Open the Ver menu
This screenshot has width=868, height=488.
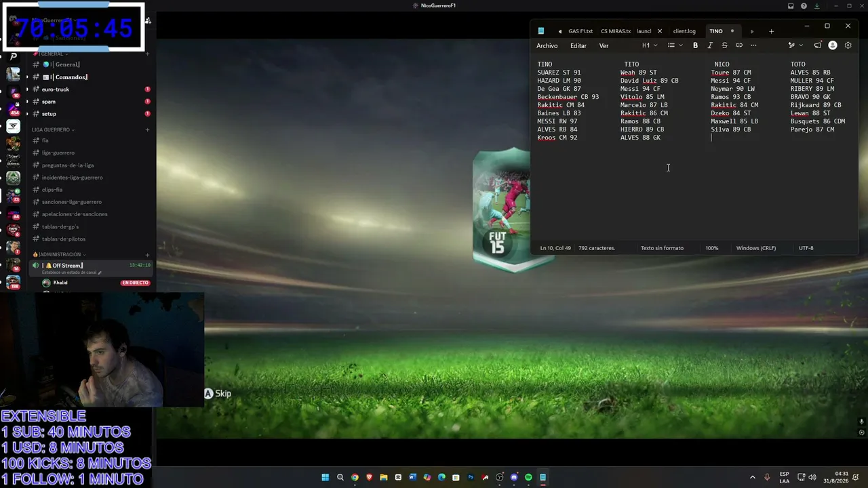tap(604, 45)
